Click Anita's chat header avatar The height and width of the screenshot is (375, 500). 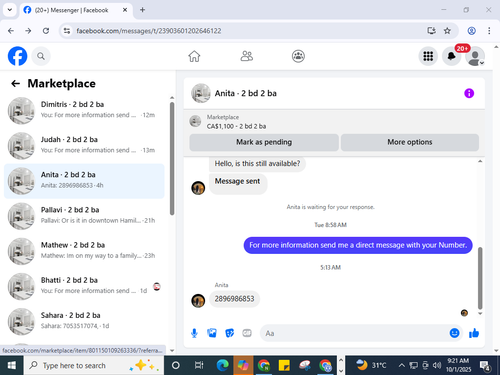point(201,93)
